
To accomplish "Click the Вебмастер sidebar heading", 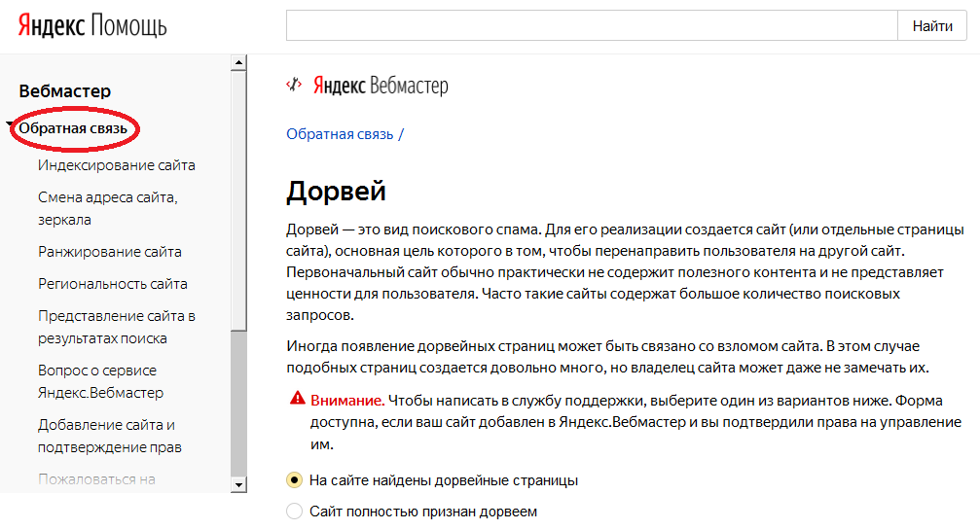I will coord(65,91).
